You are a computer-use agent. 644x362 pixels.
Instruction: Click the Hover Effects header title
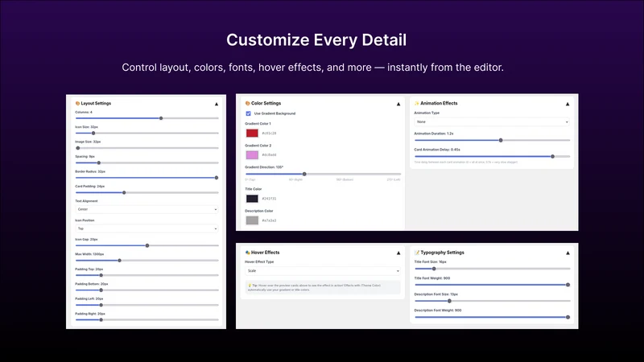[265, 253]
